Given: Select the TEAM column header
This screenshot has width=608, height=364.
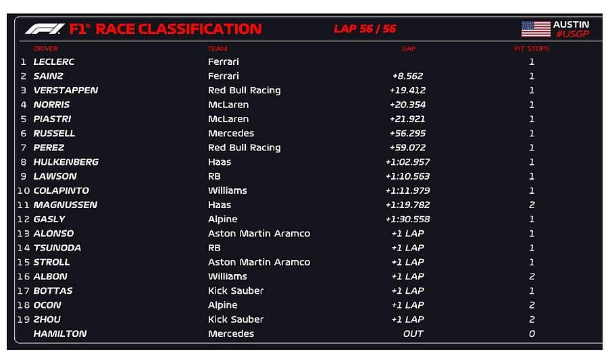Looking at the screenshot, I should point(218,49).
